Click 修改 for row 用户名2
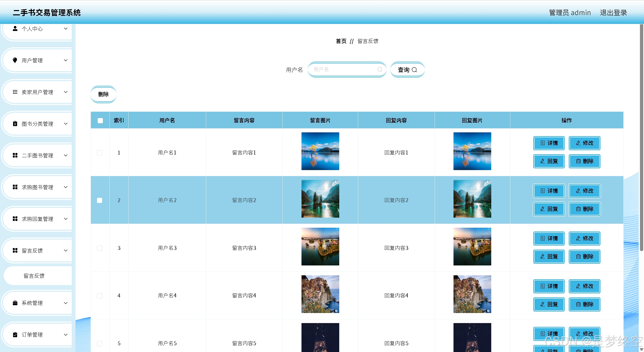The height and width of the screenshot is (352, 644). click(584, 191)
